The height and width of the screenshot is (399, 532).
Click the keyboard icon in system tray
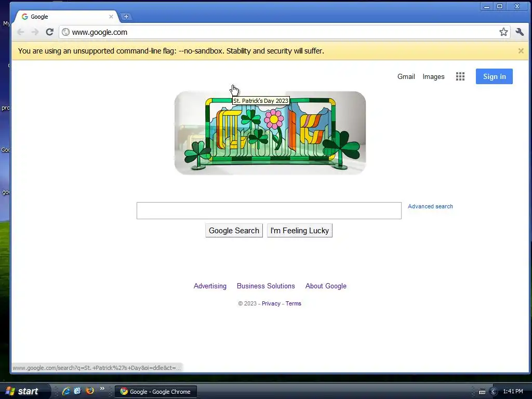[x=482, y=392]
